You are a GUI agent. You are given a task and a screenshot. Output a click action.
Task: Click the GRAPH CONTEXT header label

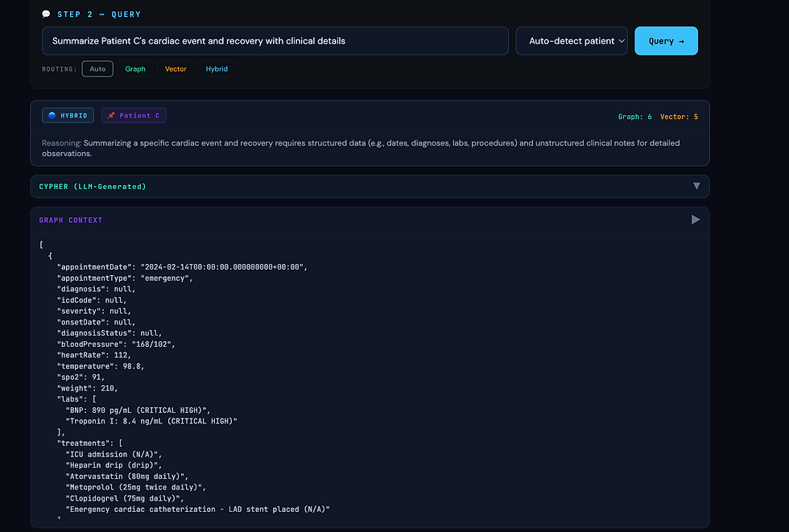click(x=71, y=221)
